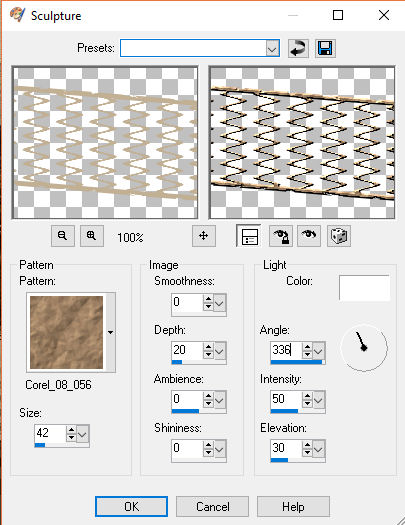Click the white Light Color swatch
Viewport: 405px width, 525px height.
(364, 288)
